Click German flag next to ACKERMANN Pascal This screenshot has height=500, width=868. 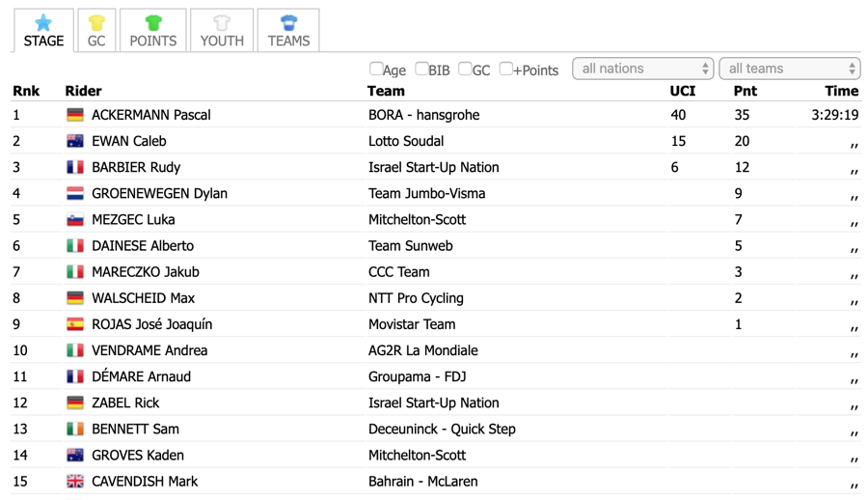[75, 115]
